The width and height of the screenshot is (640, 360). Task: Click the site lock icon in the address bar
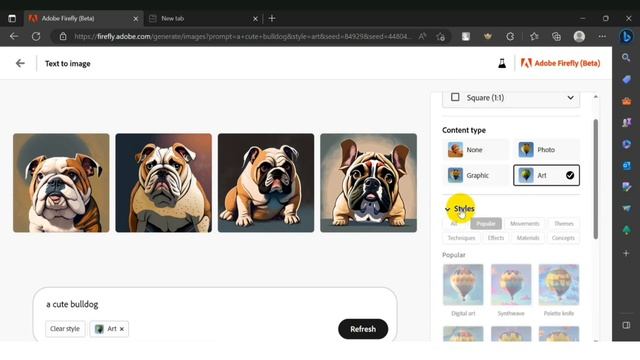[63, 36]
